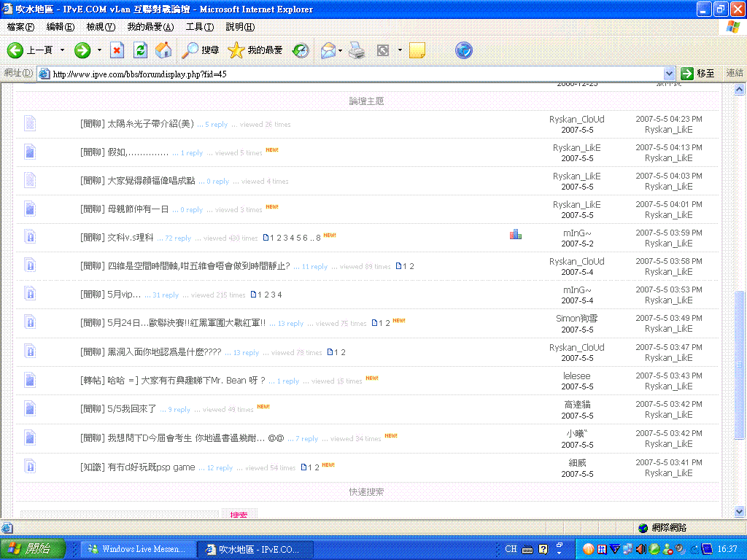This screenshot has width=747, height=560.
Task: Open the History toolbar icon
Action: [x=301, y=50]
